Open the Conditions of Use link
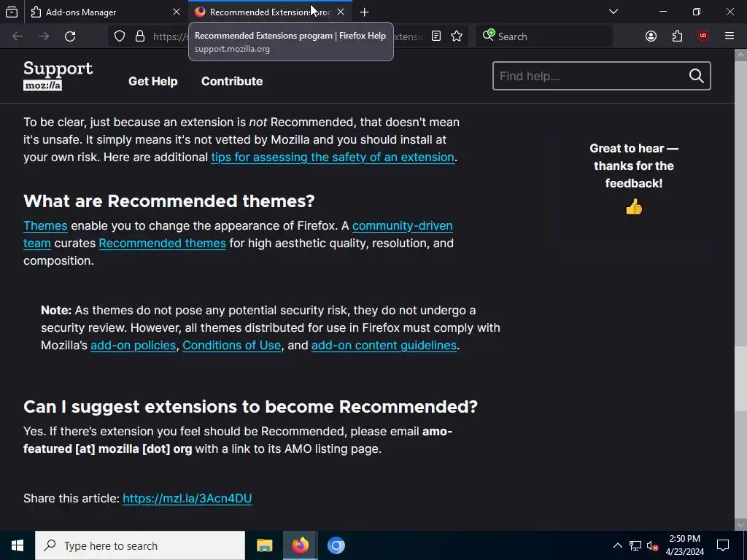This screenshot has width=747, height=560. 231,345
